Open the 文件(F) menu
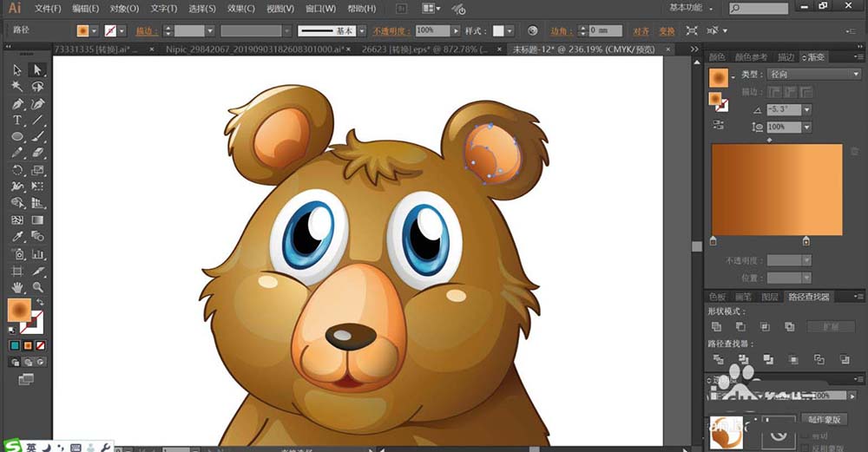This screenshot has width=868, height=452. pyautogui.click(x=48, y=9)
